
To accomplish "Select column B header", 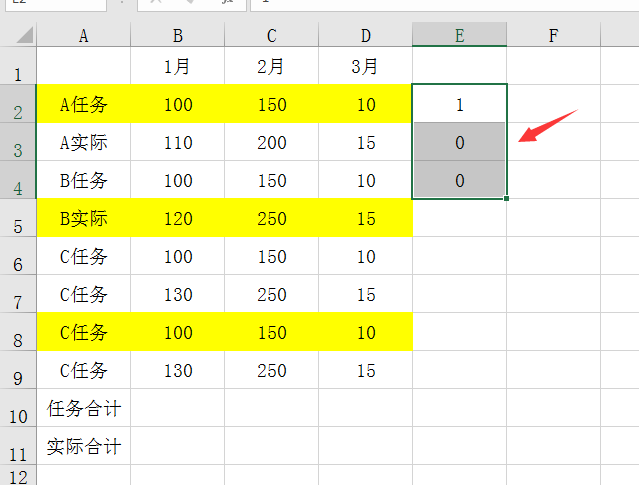I will coord(178,35).
